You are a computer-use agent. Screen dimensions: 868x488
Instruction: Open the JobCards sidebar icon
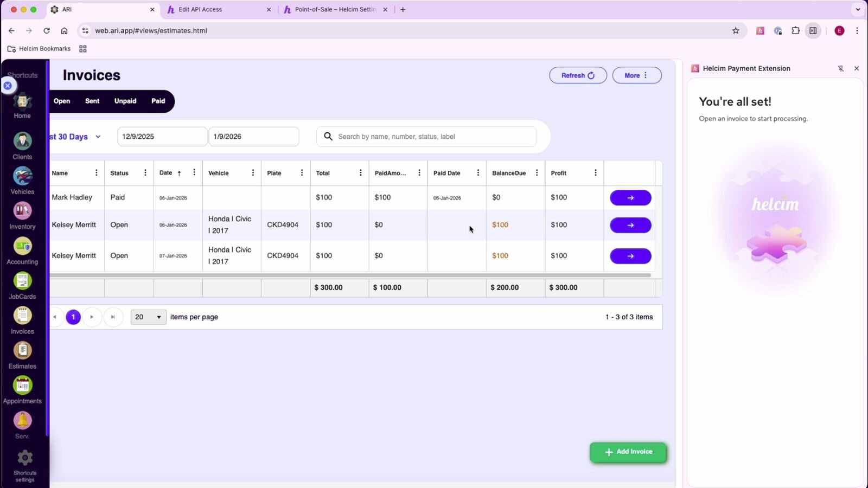[22, 281]
